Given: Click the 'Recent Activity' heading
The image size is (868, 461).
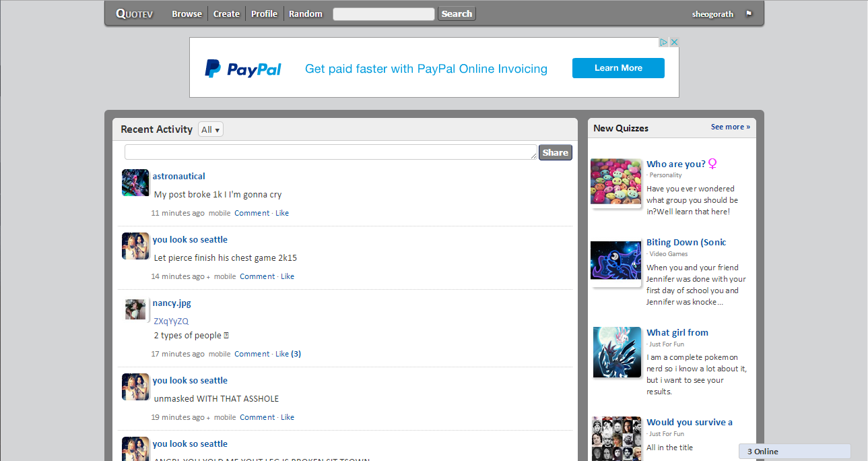Looking at the screenshot, I should [157, 129].
